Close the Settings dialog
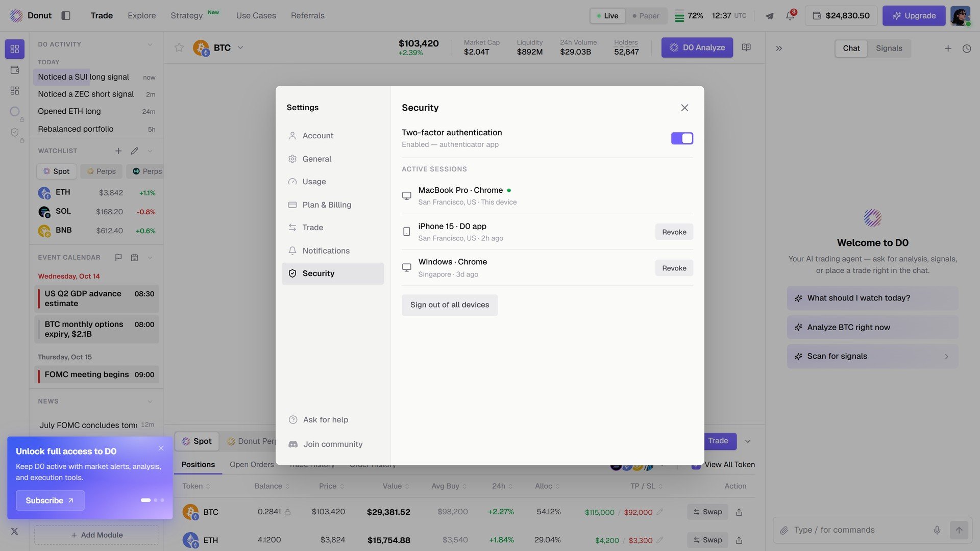This screenshot has width=980, height=551. 684,108
